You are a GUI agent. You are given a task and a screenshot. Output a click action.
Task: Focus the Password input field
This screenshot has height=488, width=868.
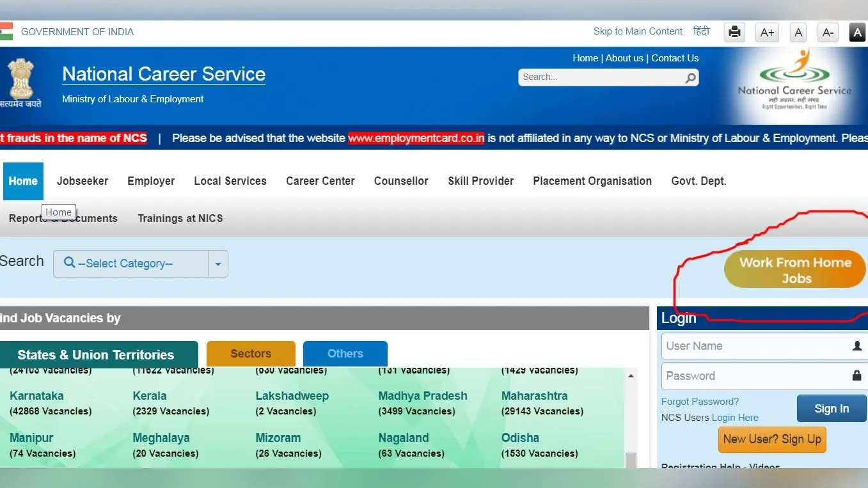pos(764,375)
